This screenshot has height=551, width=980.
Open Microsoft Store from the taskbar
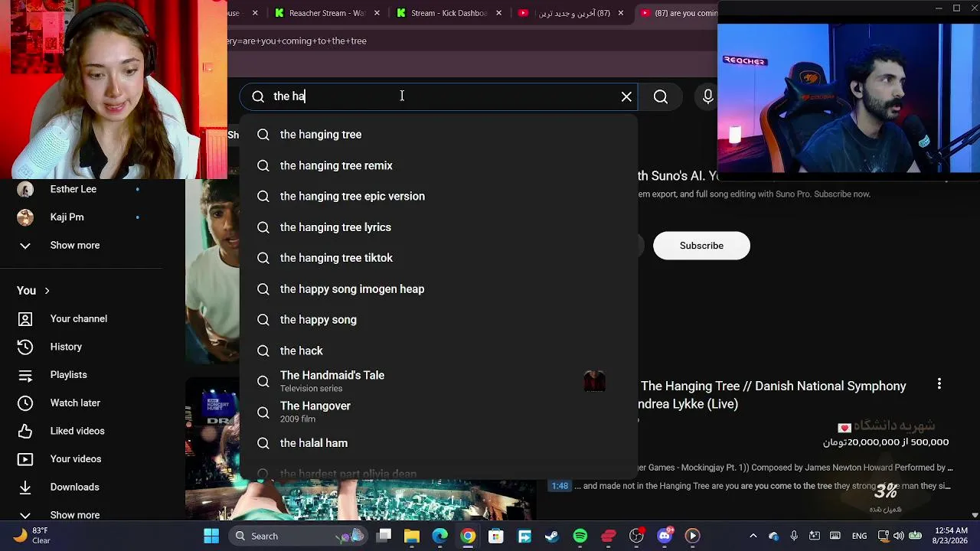coord(496,536)
